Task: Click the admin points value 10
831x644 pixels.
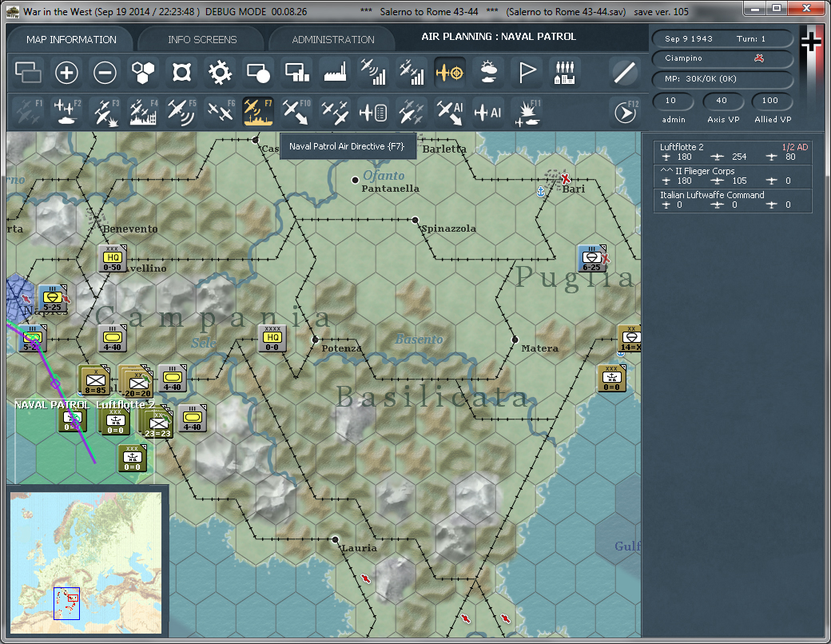Action: tap(672, 100)
